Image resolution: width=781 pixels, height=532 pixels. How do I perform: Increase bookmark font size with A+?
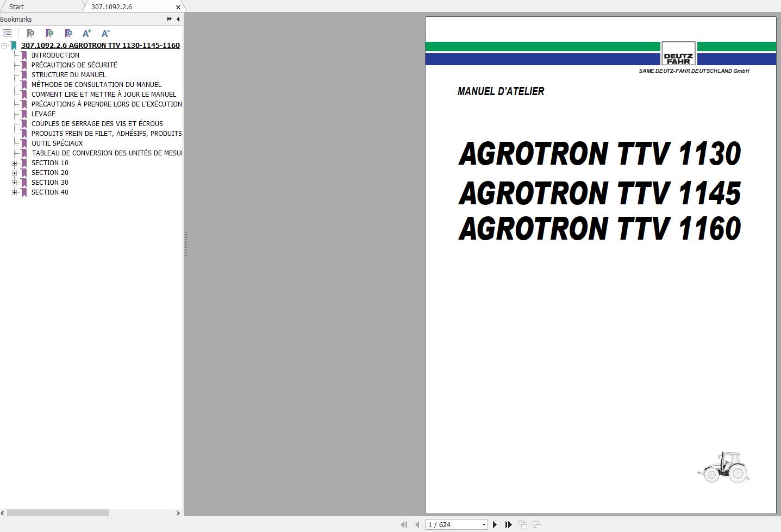point(87,33)
